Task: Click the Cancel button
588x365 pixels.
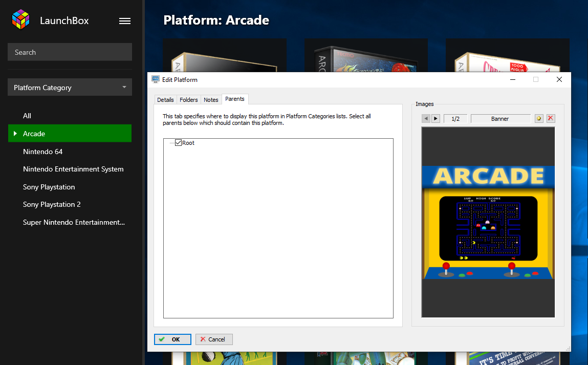Action: (x=214, y=339)
